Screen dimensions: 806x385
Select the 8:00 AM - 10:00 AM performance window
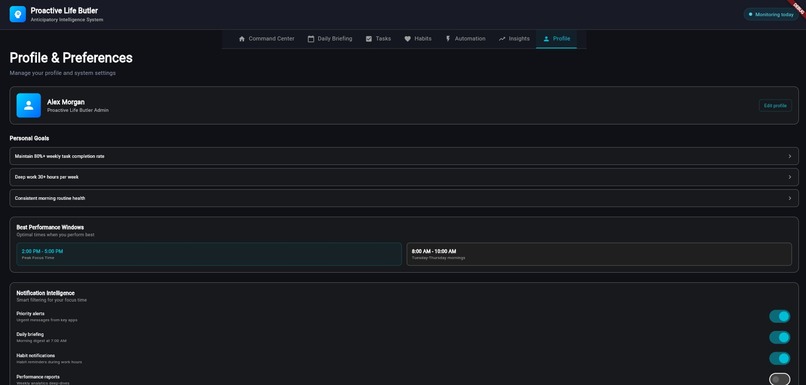tap(599, 254)
